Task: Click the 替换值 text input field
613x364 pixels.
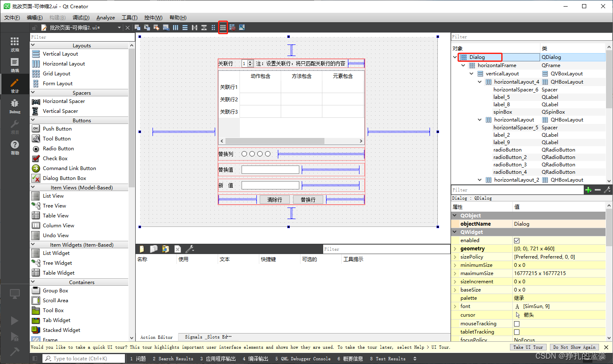Action: pos(270,170)
